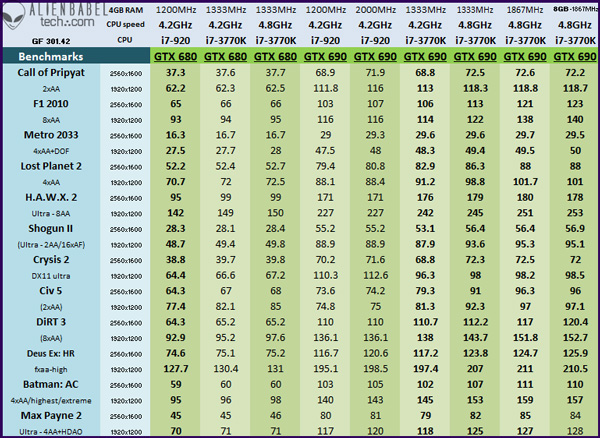Select the 4xAA+DOF settings label
Viewport: 600px width, 438px height.
pos(51,151)
